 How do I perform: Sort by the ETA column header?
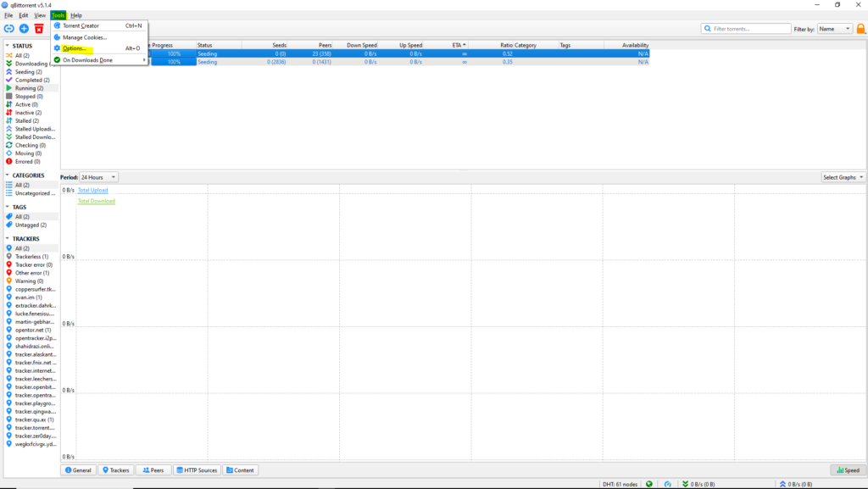click(x=448, y=46)
